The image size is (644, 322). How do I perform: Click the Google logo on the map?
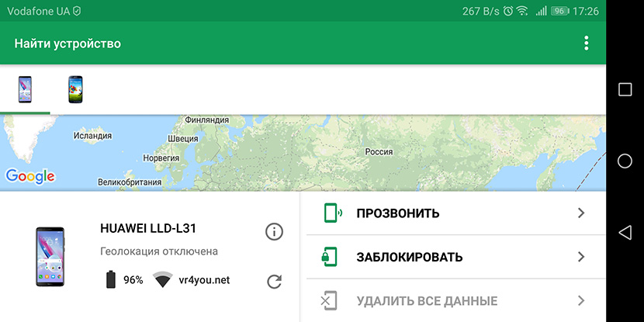pos(29,177)
